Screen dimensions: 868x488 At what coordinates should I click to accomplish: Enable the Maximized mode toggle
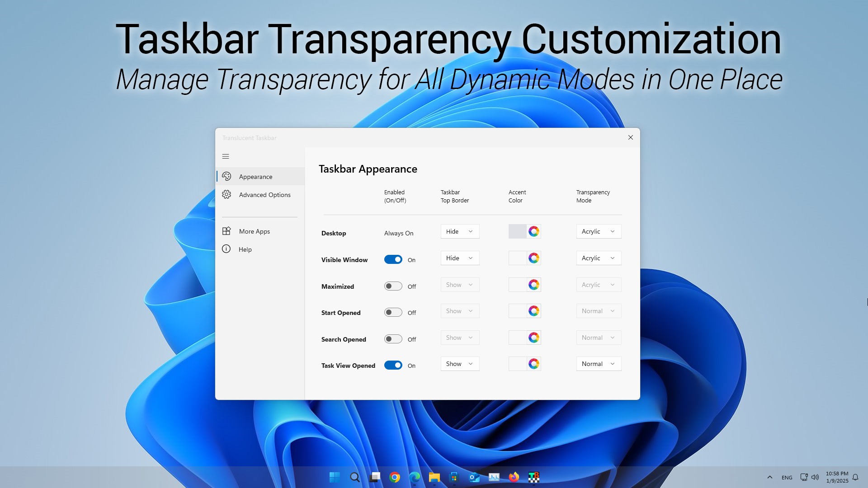(x=393, y=286)
